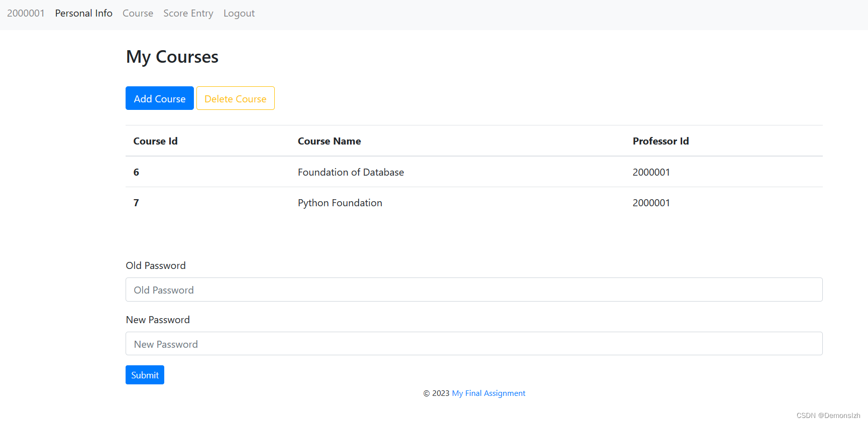Viewport: 868px width, 423px height.
Task: Open the My Final Assignment footer link
Action: coord(488,393)
